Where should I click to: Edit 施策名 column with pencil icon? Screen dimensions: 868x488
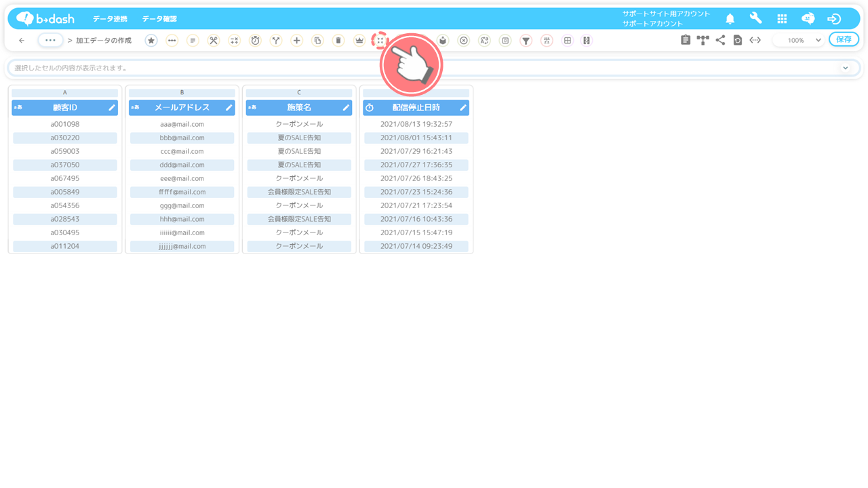click(x=346, y=108)
